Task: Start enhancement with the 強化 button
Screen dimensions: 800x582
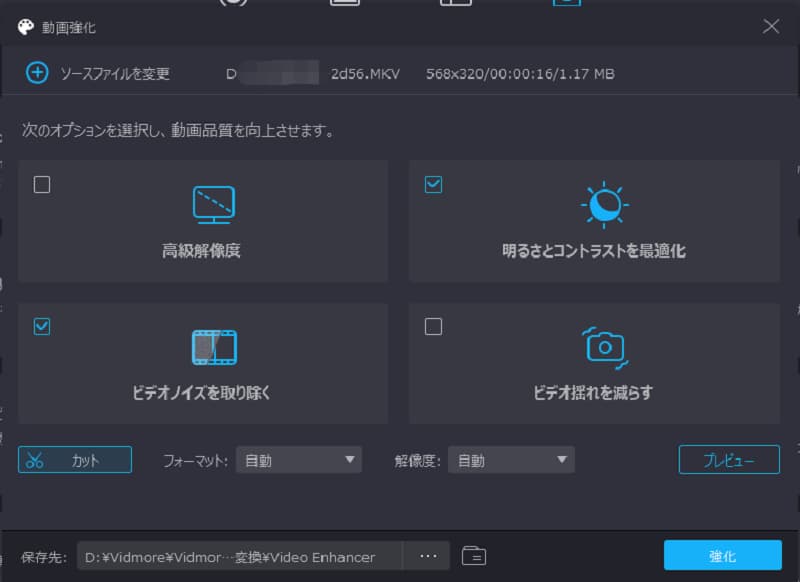Action: (x=722, y=555)
